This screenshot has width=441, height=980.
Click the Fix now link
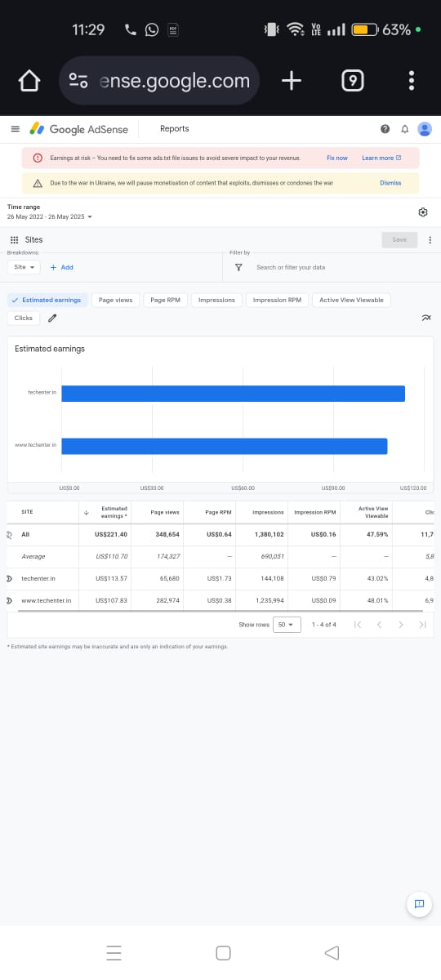coord(337,158)
